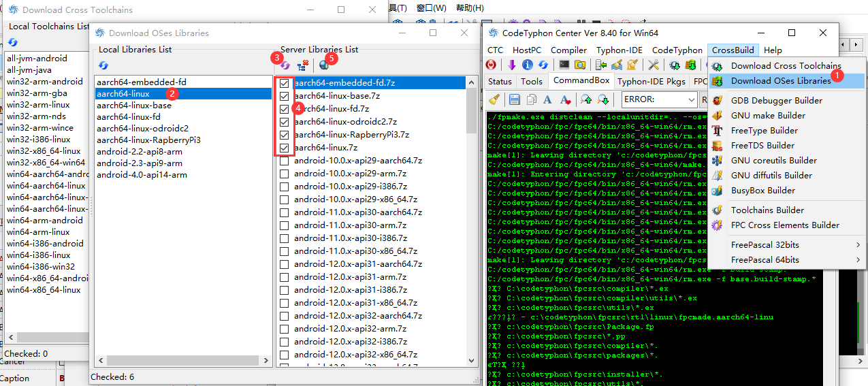The image size is (868, 386).
Task: Check android-12.0.x-api31-i386.7z checkbox
Action: pyautogui.click(x=284, y=290)
